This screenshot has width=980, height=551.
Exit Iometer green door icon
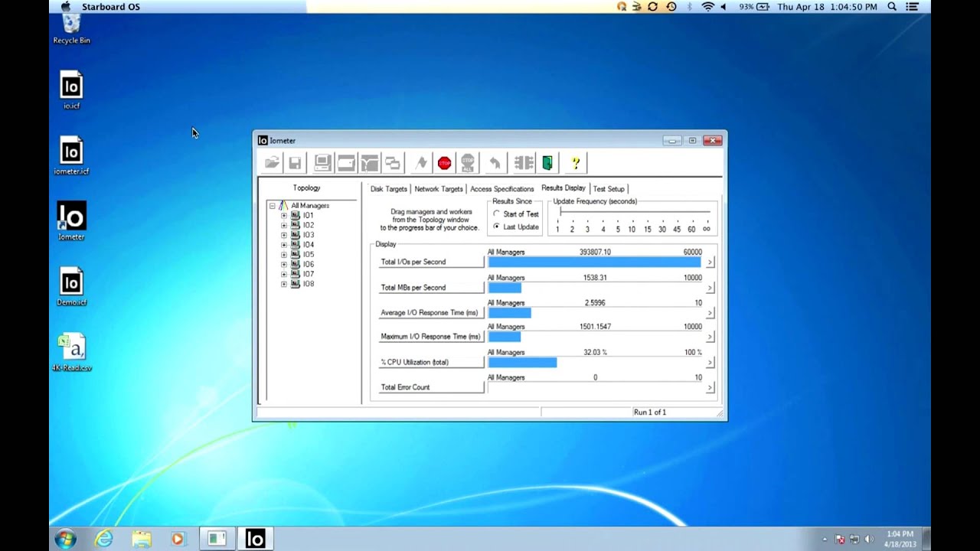[x=547, y=163]
